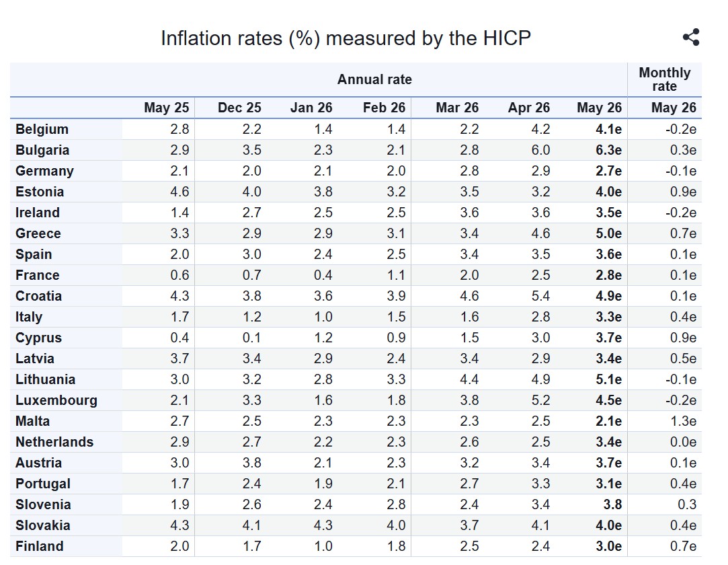Image resolution: width=728 pixels, height=565 pixels.
Task: Select Croatia's Apr 26 value 5.4
Action: coord(540,296)
